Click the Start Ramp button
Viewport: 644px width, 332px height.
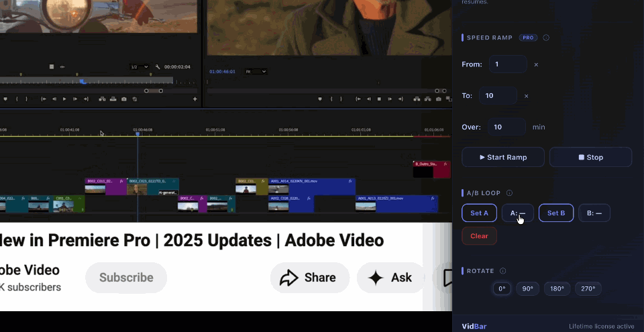click(503, 158)
